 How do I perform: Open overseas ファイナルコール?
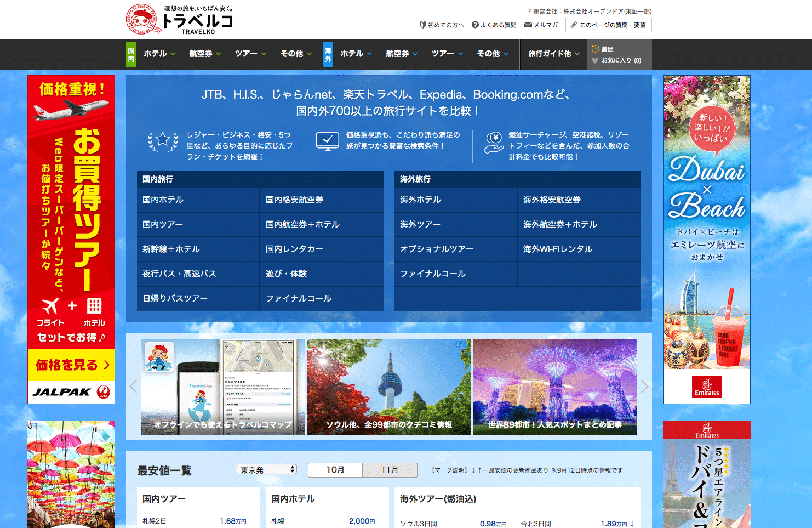[x=455, y=274]
